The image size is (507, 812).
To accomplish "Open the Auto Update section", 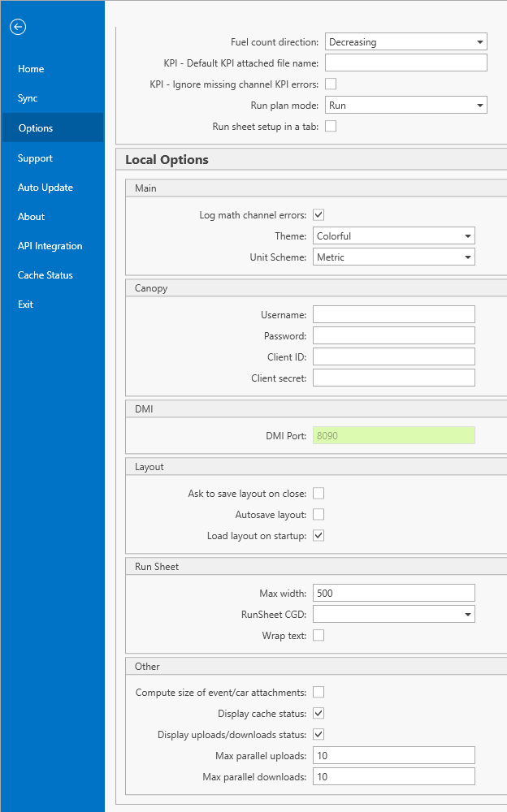I will point(45,188).
